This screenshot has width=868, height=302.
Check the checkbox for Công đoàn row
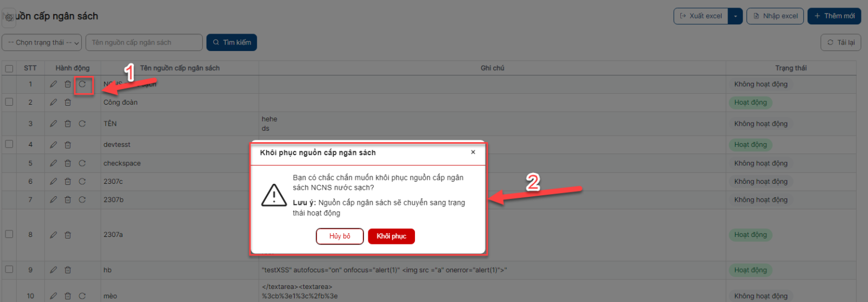(9, 102)
